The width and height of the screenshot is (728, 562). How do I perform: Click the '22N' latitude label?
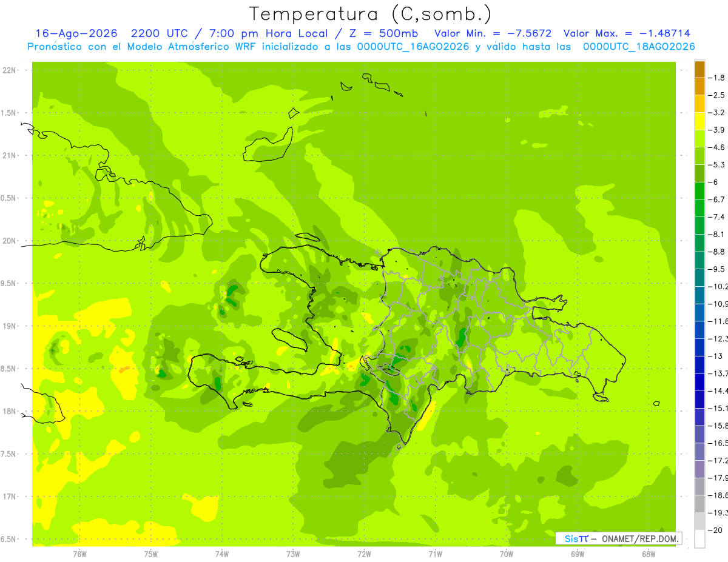10,70
